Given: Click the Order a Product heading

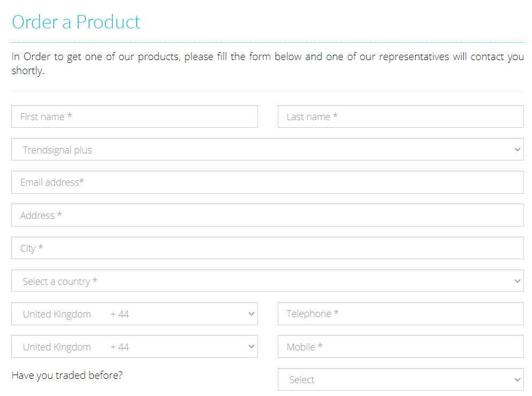Looking at the screenshot, I should pyautogui.click(x=76, y=22).
